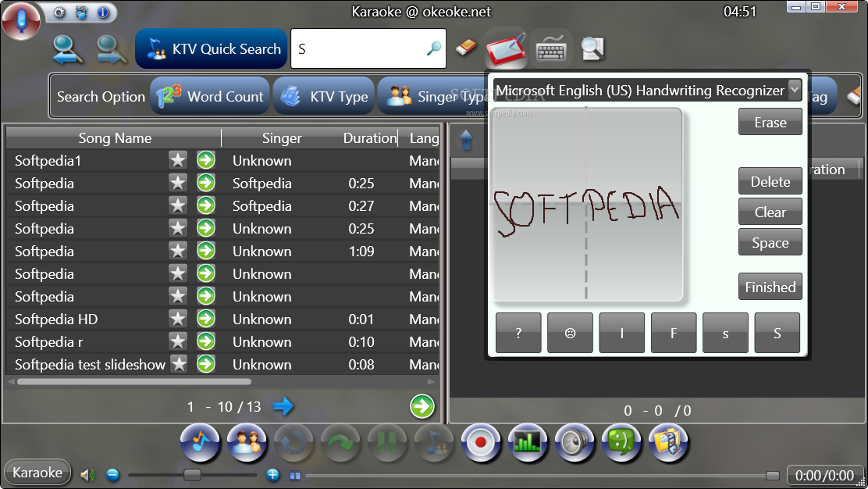Choose the '?' recognition candidate
868x489 pixels.
pyautogui.click(x=518, y=332)
